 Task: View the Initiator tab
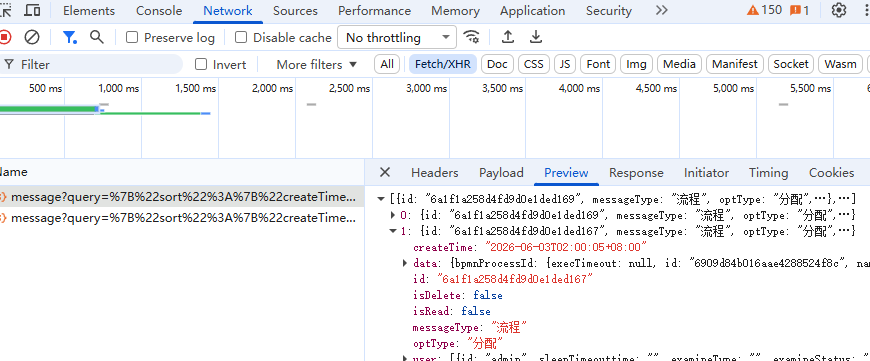tap(706, 172)
